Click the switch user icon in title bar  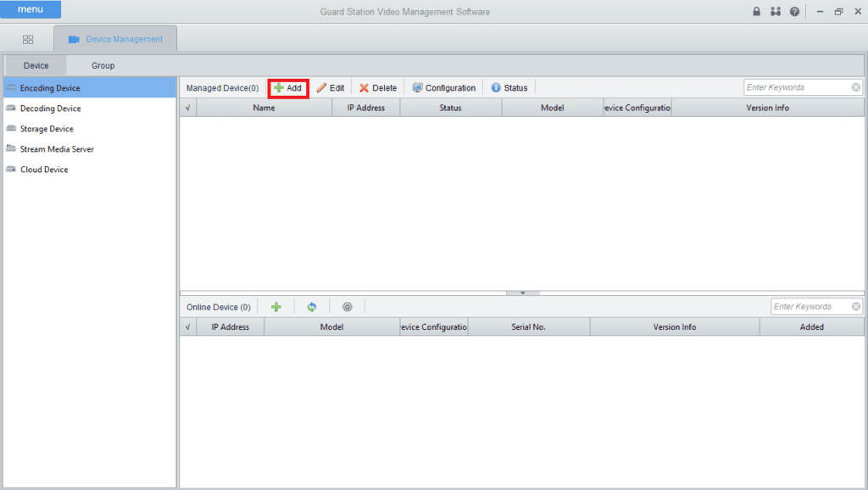(x=776, y=12)
